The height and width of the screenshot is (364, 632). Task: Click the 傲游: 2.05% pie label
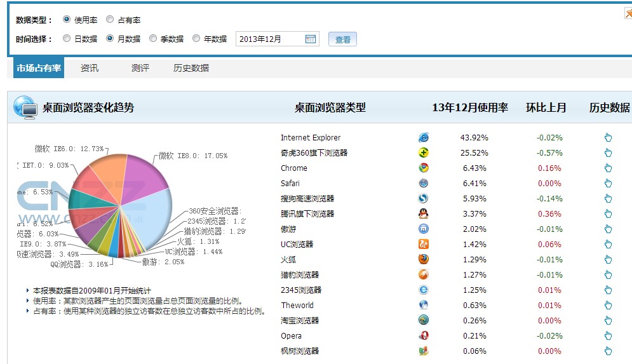pyautogui.click(x=163, y=262)
